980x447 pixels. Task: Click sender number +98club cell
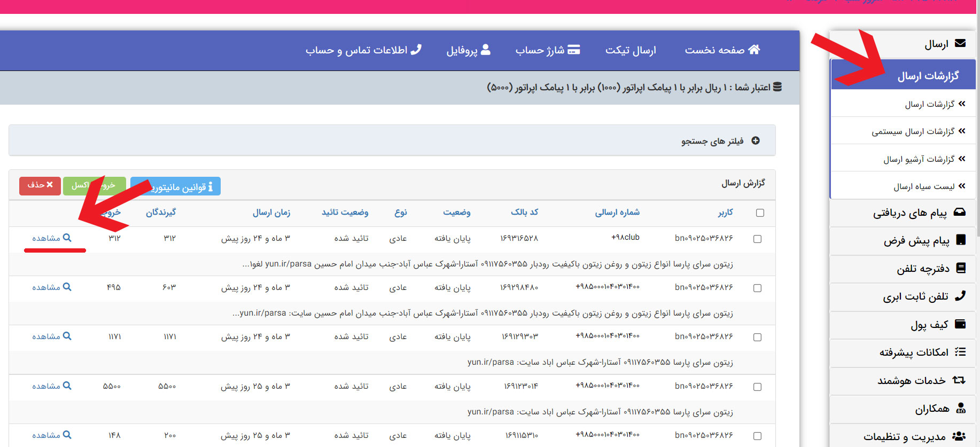[625, 237]
